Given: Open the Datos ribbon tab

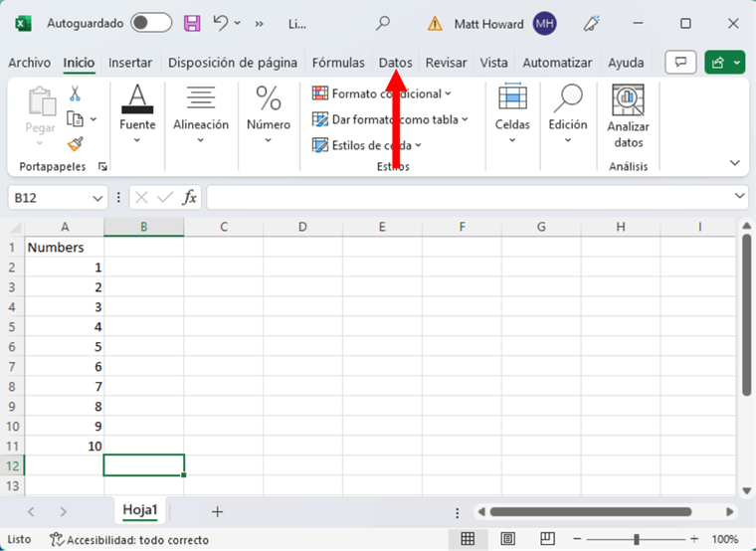Looking at the screenshot, I should pyautogui.click(x=395, y=63).
